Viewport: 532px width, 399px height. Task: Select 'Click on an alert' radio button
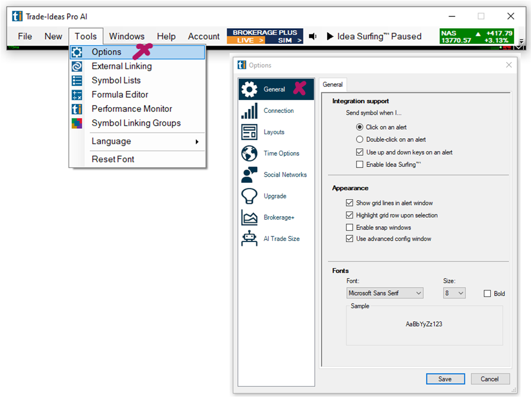tap(359, 127)
